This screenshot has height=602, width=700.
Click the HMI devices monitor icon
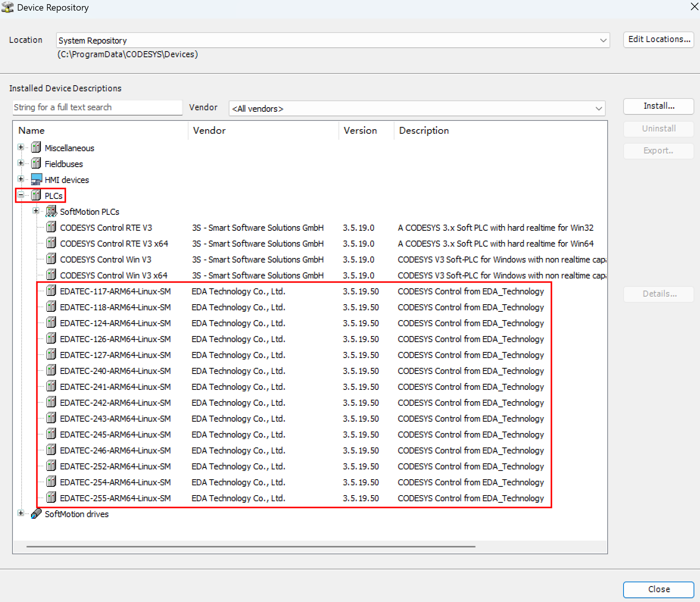click(x=36, y=179)
